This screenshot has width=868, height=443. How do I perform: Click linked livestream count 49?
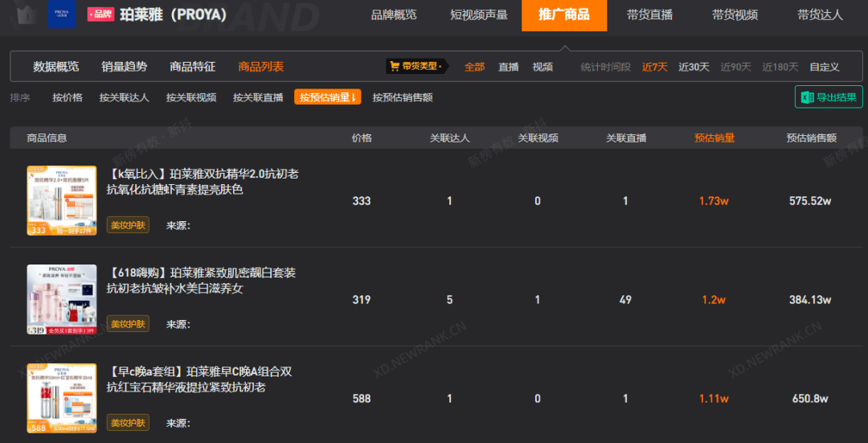(x=625, y=300)
